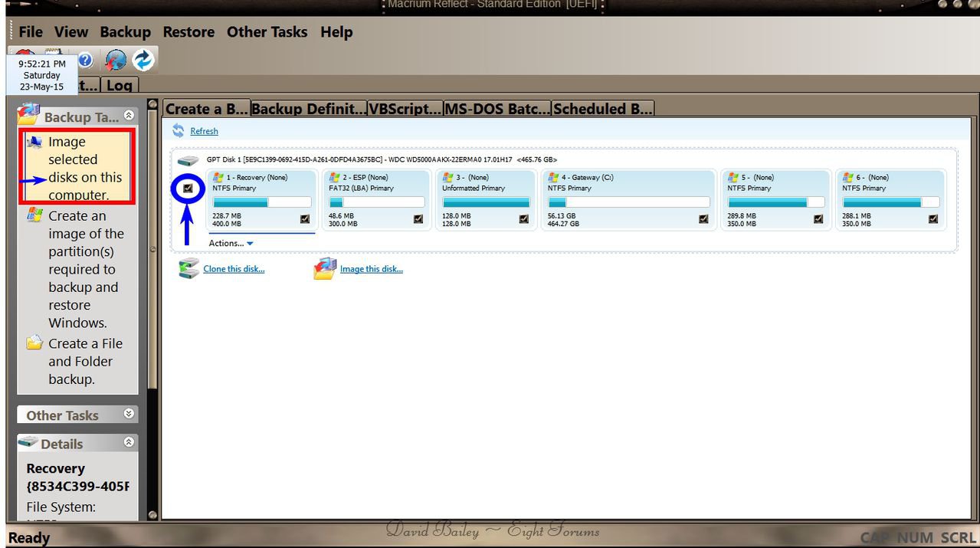The width and height of the screenshot is (980, 548).
Task: Click the usage bar of partition 4 - Gateway (C:)
Action: point(628,202)
